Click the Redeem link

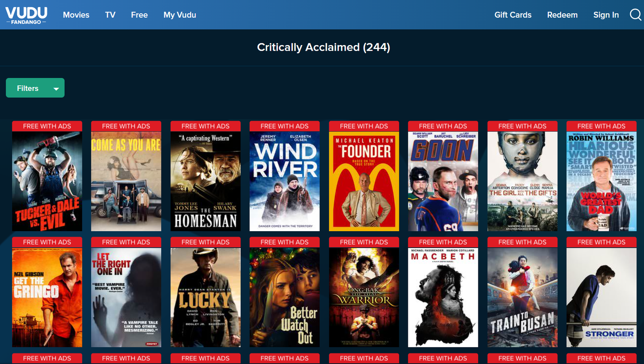click(x=562, y=15)
